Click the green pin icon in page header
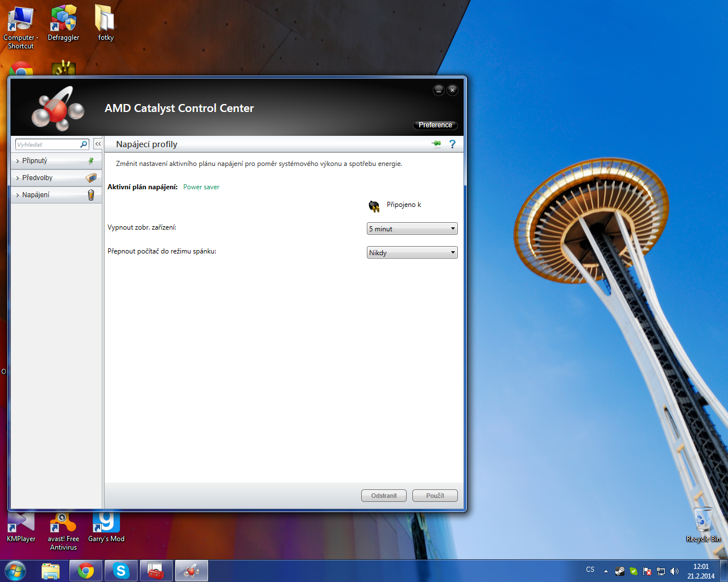 [x=437, y=144]
